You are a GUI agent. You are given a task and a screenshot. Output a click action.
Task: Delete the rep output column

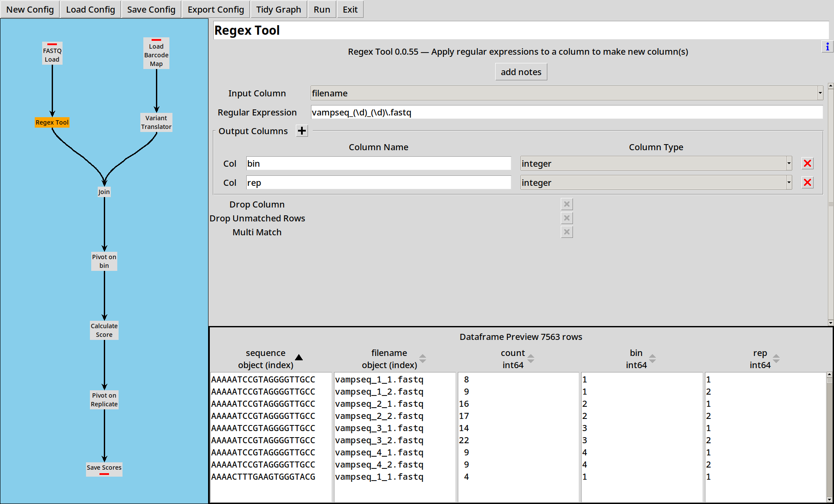point(808,183)
